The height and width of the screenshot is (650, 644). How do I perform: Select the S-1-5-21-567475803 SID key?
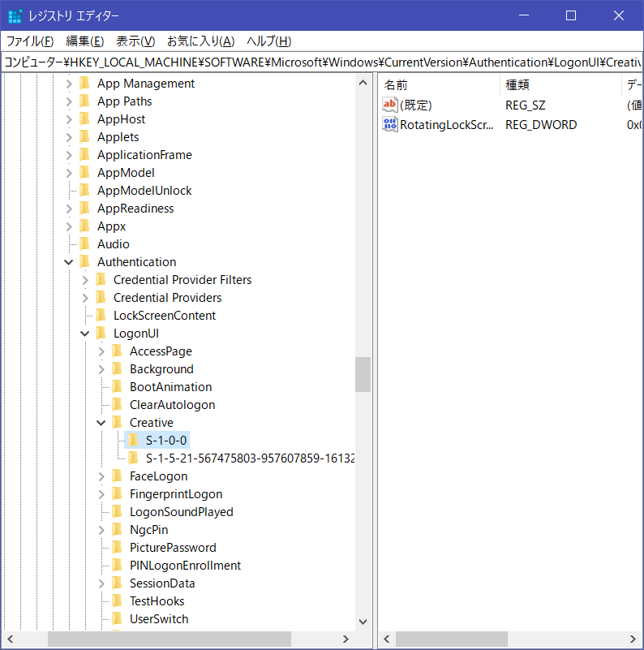[250, 458]
